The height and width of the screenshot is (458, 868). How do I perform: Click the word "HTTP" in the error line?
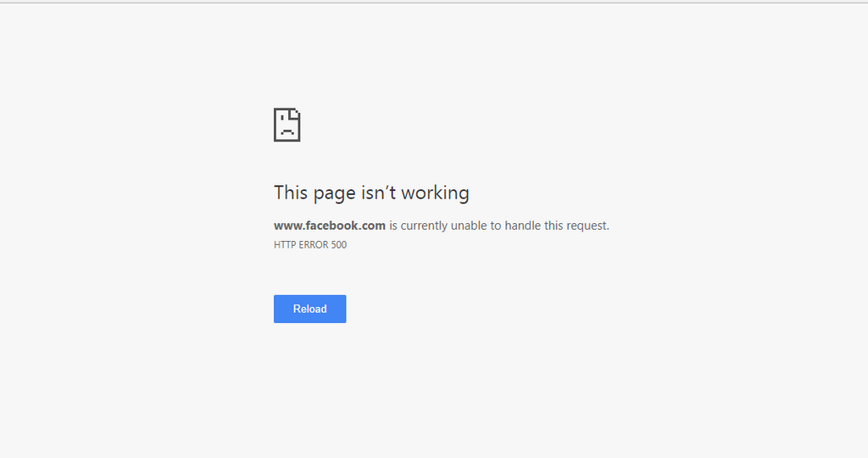(285, 245)
